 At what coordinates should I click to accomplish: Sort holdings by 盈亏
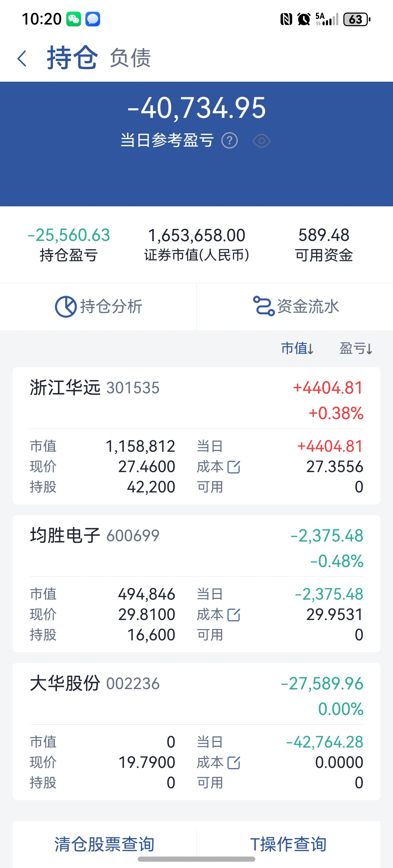[x=356, y=348]
